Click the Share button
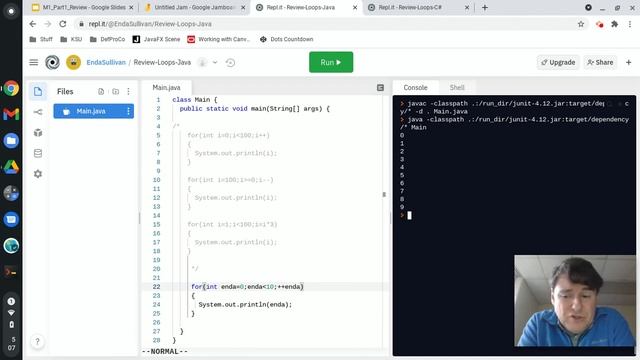Image resolution: width=640 pixels, height=360 pixels. point(600,62)
